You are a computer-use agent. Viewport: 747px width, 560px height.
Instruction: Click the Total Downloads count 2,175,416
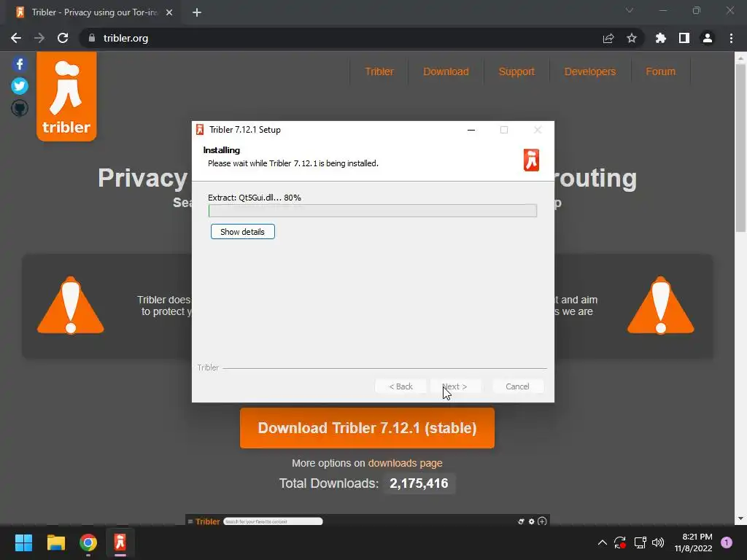click(419, 483)
